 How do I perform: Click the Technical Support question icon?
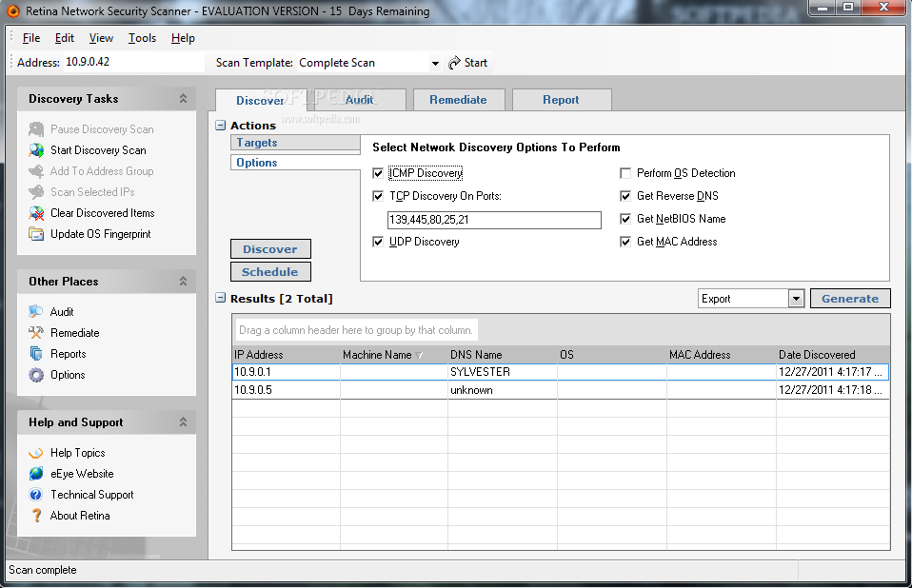pyautogui.click(x=36, y=495)
